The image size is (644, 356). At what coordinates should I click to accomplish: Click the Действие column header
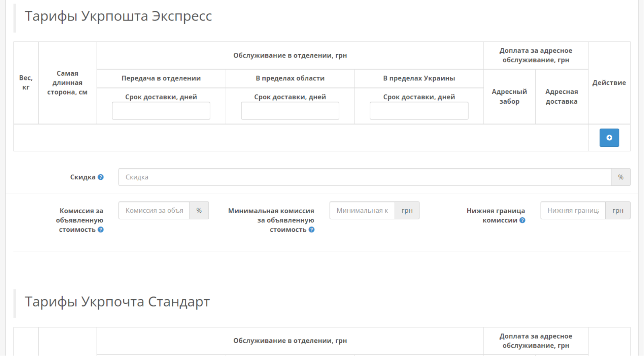click(x=609, y=82)
